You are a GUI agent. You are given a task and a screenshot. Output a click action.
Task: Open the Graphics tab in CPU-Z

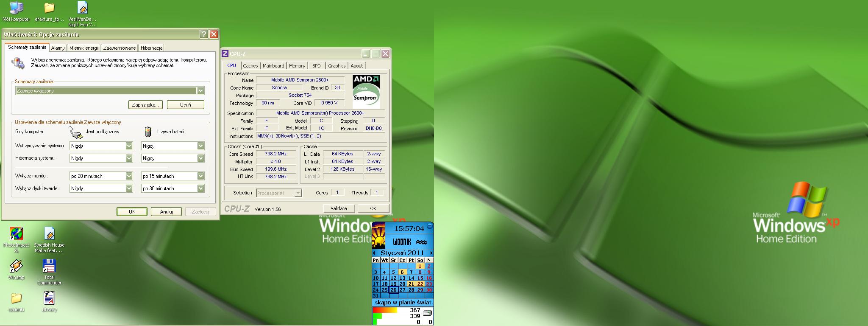337,66
